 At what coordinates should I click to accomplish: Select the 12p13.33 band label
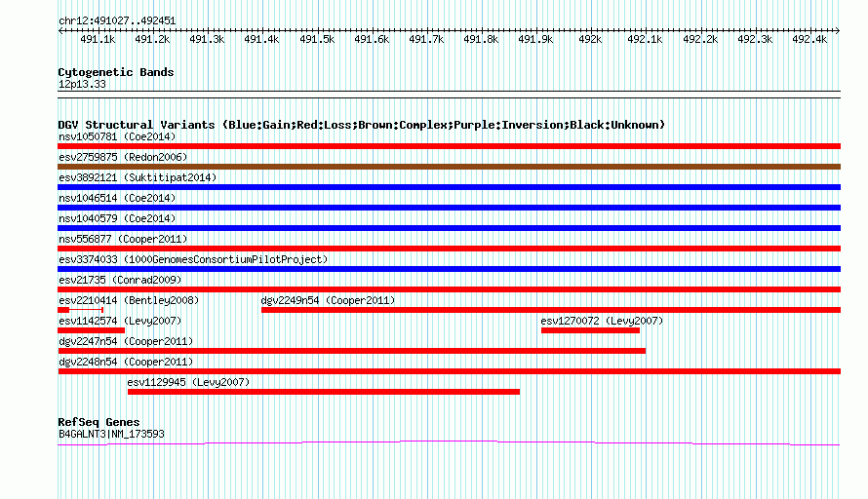[82, 84]
